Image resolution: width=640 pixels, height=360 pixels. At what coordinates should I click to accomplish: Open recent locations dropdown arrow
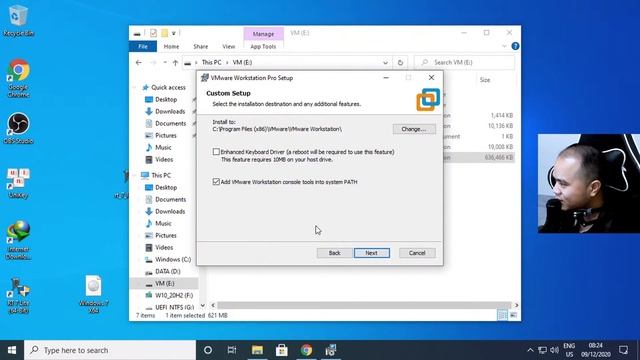click(x=165, y=62)
